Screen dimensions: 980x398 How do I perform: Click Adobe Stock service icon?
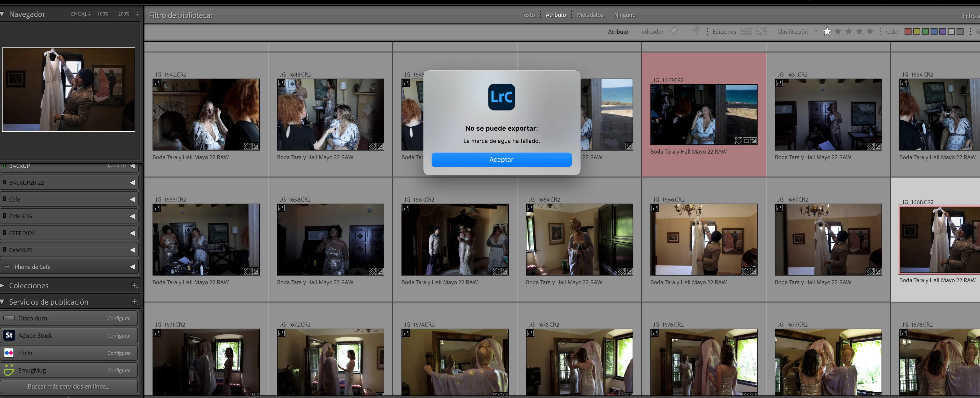[9, 335]
